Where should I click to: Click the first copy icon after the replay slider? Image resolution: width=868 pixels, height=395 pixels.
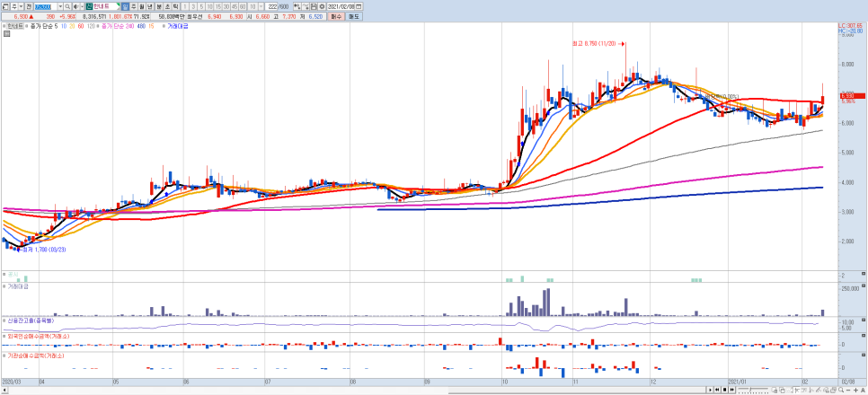(x=774, y=390)
